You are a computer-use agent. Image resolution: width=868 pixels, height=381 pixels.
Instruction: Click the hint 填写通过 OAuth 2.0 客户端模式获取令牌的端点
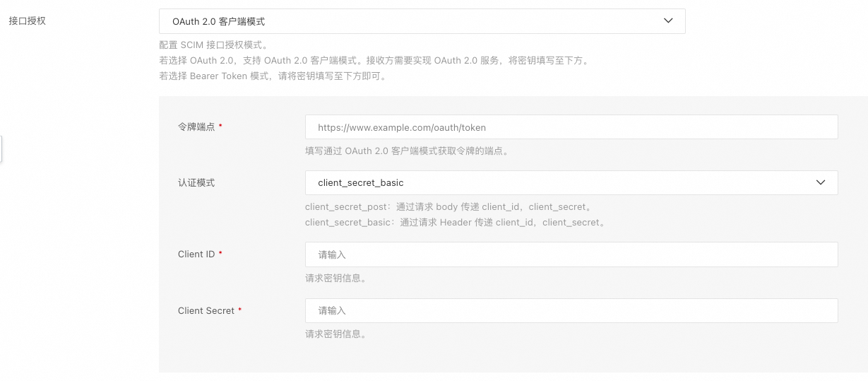tap(407, 151)
